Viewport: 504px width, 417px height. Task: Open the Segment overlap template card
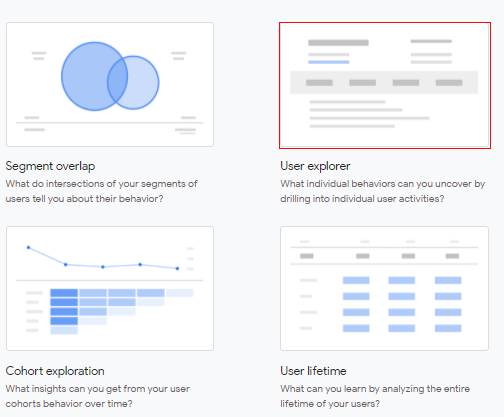tap(110, 84)
